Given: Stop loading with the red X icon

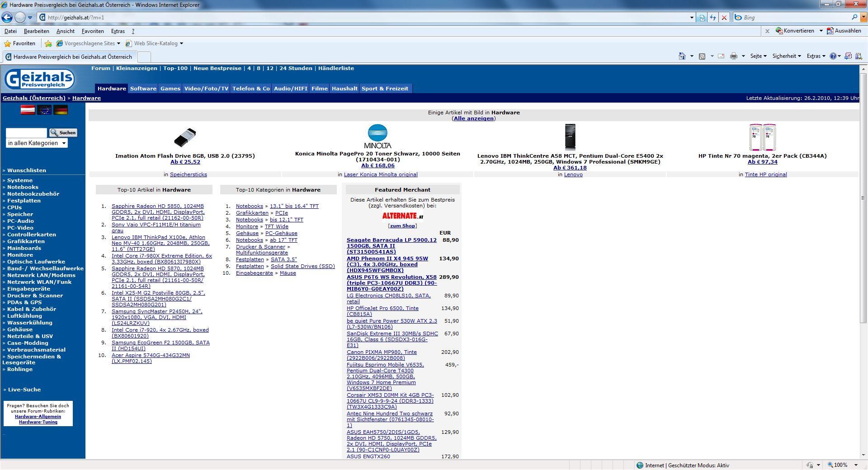Looking at the screenshot, I should (724, 18).
